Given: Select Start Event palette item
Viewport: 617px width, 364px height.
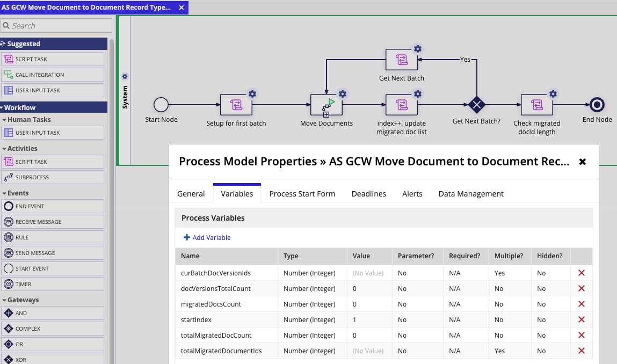Looking at the screenshot, I should 53,268.
